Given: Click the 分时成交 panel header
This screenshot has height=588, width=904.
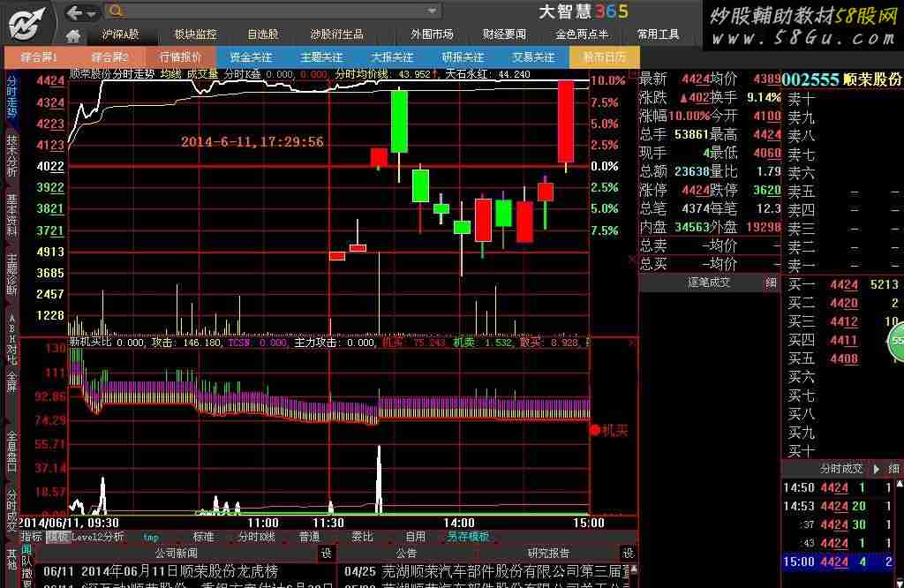Looking at the screenshot, I should click(841, 469).
